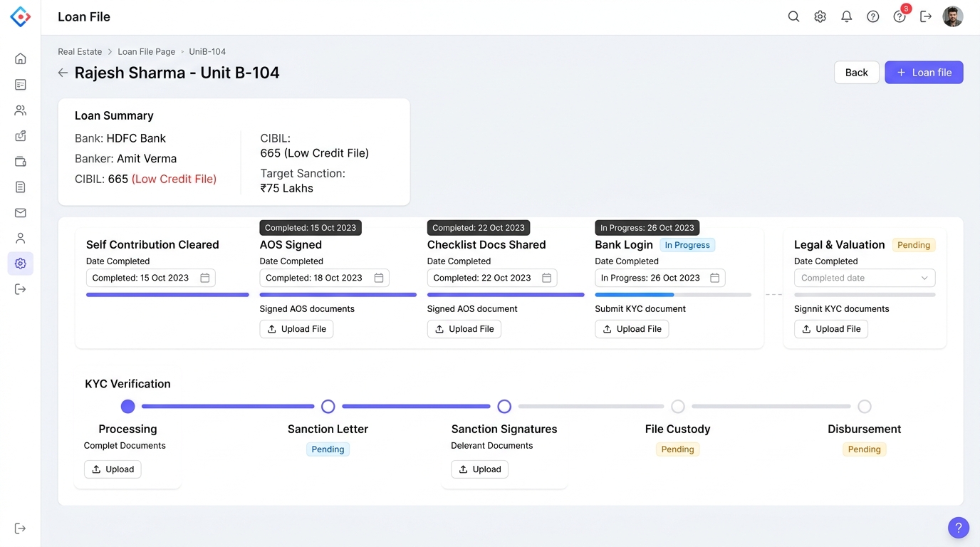
Task: Open the single user profile sidebar icon
Action: point(20,238)
